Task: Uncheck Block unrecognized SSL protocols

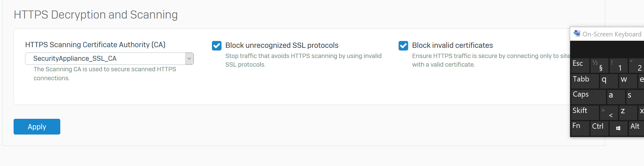Action: (217, 46)
